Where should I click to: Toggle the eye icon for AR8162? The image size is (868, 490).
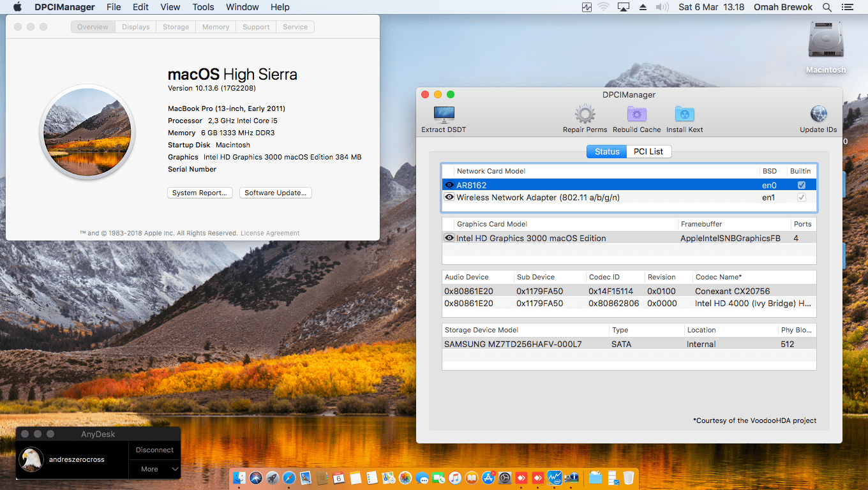pos(449,185)
